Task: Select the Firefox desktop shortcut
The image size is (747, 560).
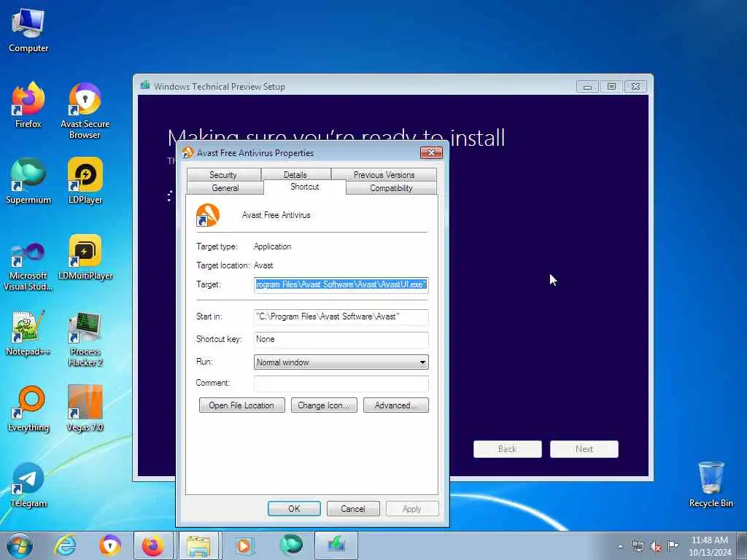Action: [28, 105]
